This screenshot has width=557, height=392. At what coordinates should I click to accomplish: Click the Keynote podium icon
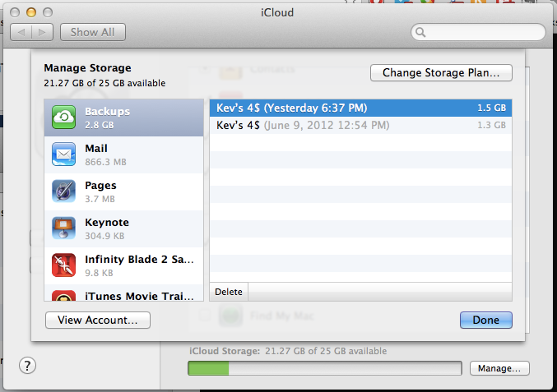(63, 228)
